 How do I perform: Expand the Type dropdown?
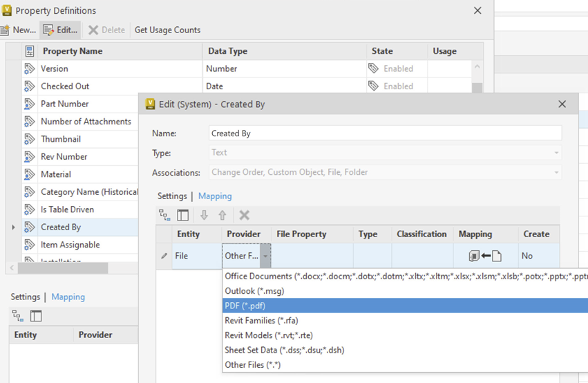coord(556,153)
